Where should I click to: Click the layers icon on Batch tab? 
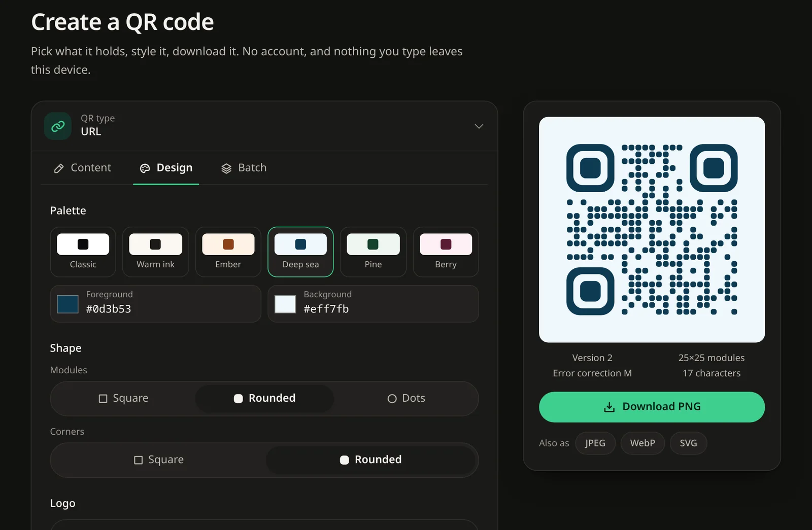point(226,168)
